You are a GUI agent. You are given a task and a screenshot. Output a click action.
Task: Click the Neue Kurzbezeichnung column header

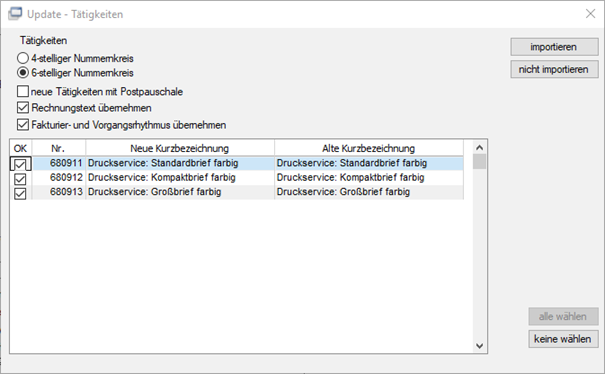(x=180, y=148)
